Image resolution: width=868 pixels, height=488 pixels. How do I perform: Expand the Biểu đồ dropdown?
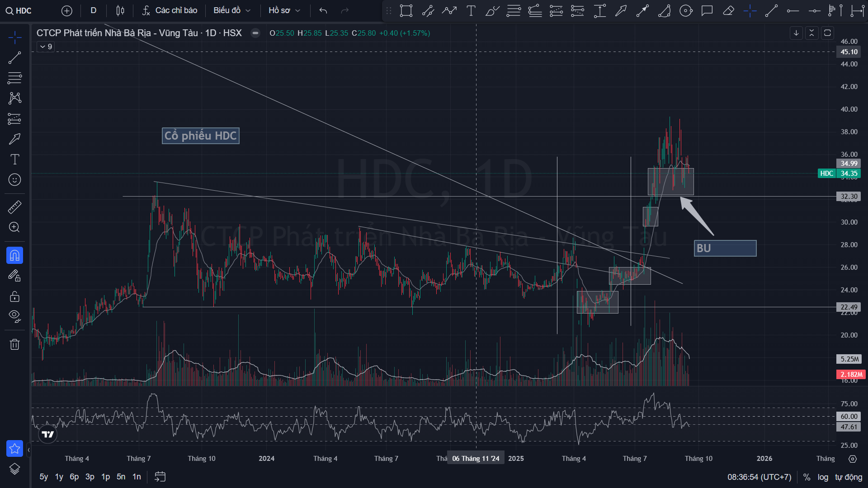click(x=231, y=10)
